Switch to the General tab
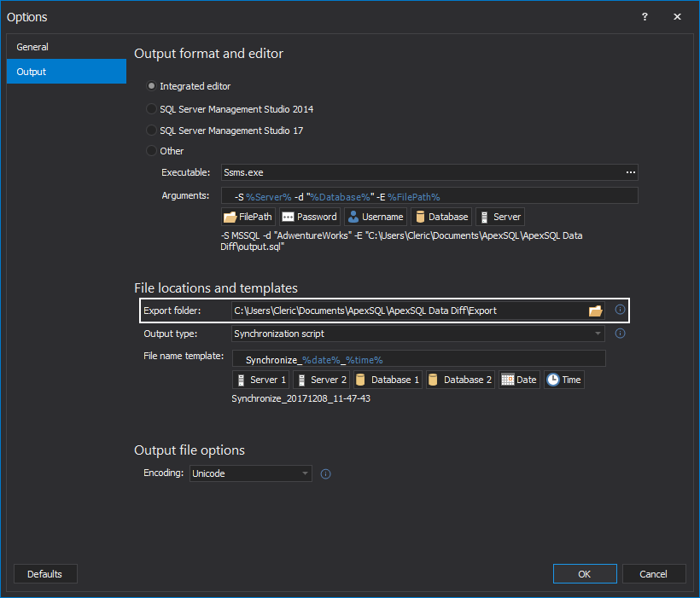The width and height of the screenshot is (700, 598). pyautogui.click(x=67, y=47)
